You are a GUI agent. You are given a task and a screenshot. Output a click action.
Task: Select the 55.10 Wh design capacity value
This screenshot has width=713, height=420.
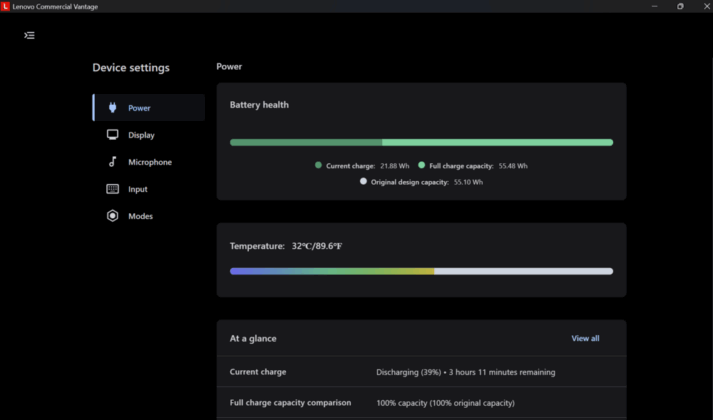tap(468, 182)
